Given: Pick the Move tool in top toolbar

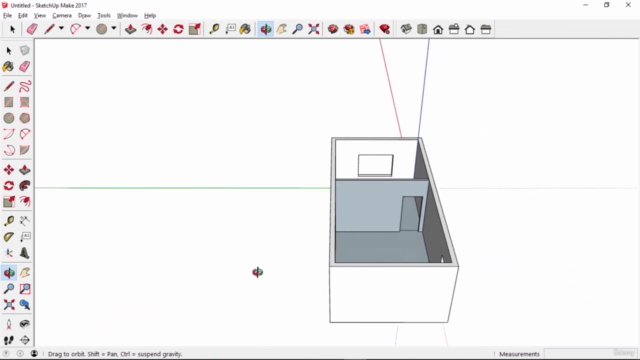Looking at the screenshot, I should pos(162,29).
